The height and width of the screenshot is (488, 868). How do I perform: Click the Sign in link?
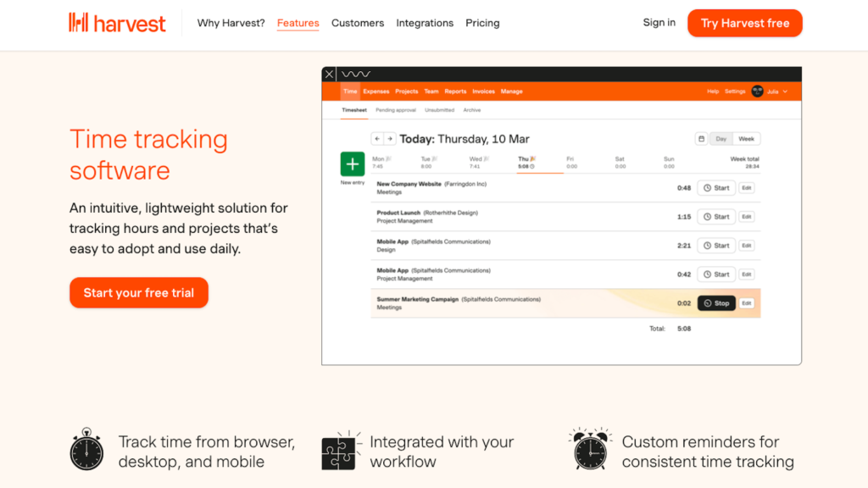[659, 23]
